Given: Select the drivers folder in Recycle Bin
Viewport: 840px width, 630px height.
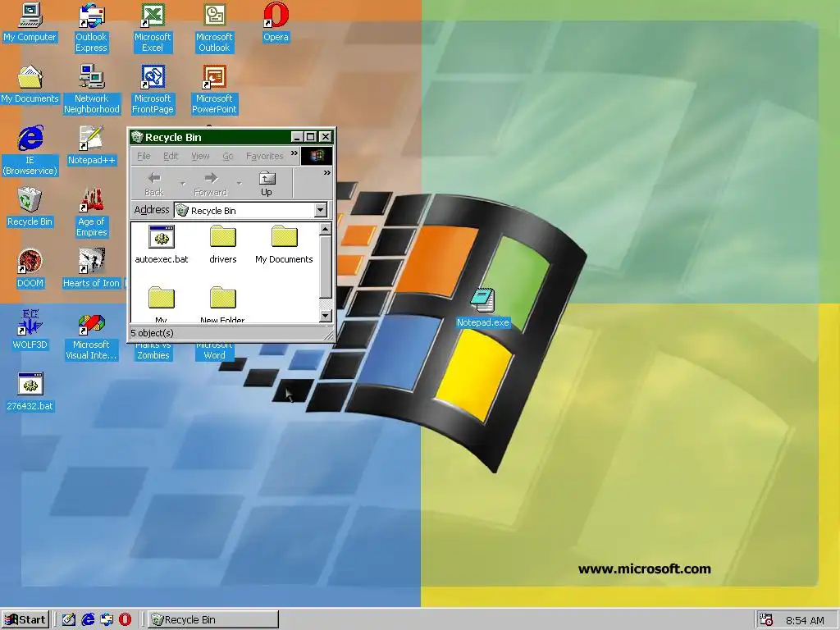Looking at the screenshot, I should point(223,245).
